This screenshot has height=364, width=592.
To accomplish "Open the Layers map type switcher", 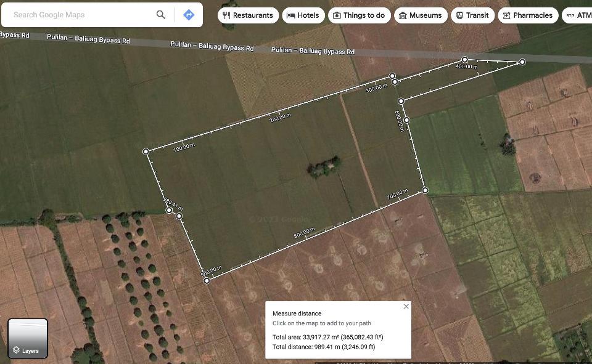I will [28, 338].
